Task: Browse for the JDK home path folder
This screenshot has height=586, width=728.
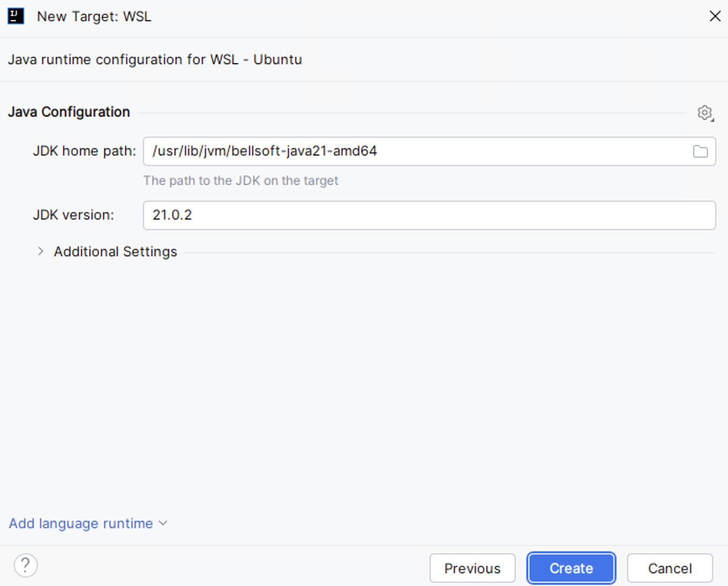Action: point(700,151)
